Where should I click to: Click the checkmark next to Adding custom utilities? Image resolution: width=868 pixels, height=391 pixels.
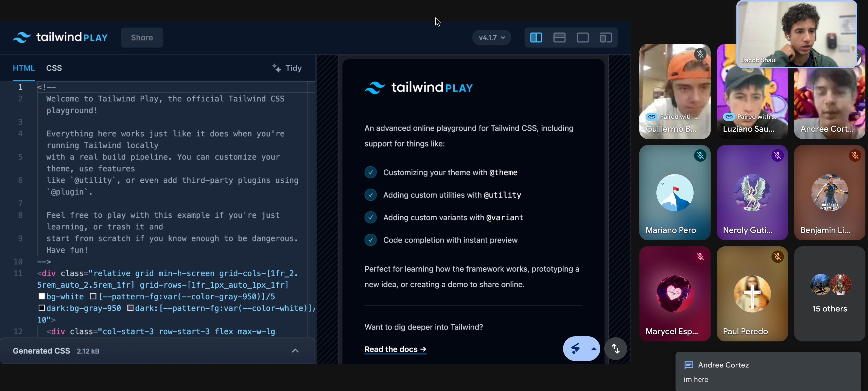(x=370, y=195)
